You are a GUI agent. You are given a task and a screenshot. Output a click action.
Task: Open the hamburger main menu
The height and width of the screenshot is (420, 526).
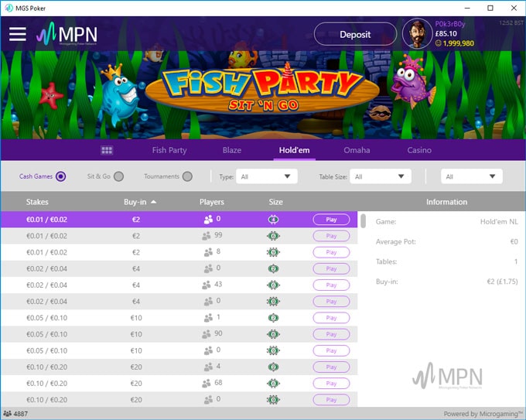pyautogui.click(x=18, y=34)
